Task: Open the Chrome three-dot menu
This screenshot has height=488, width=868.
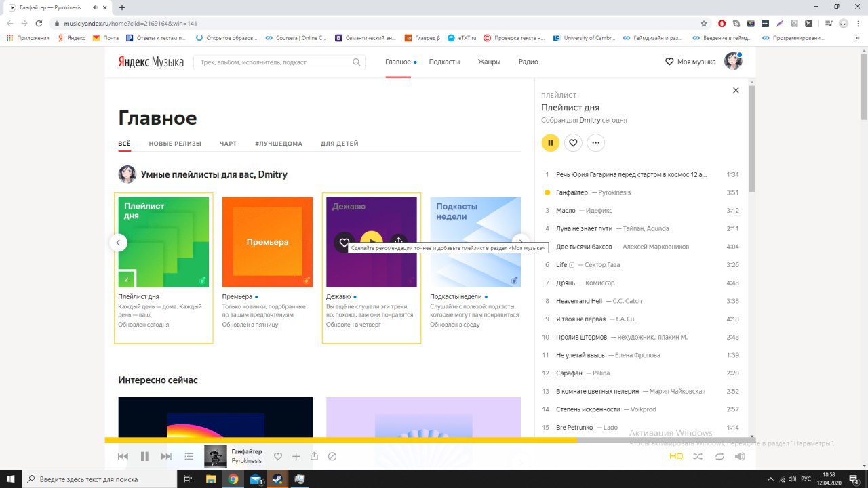Action: point(859,23)
